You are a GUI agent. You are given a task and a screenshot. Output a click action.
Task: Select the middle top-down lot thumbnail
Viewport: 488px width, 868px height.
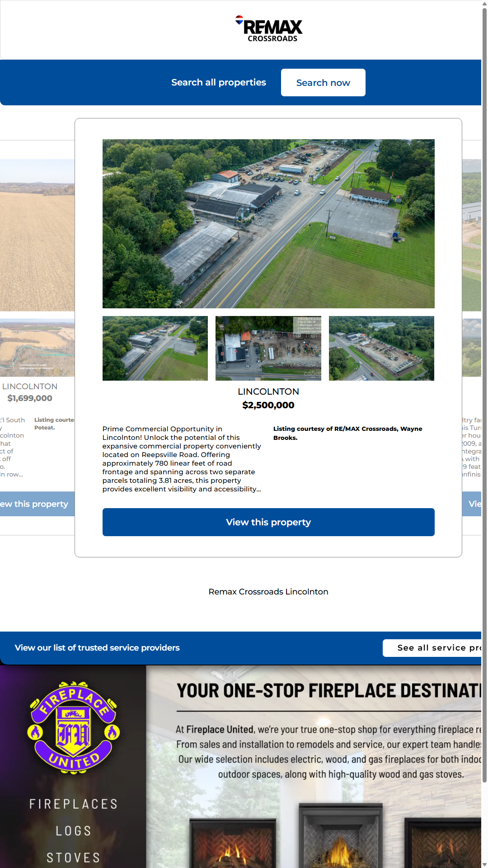tap(268, 348)
